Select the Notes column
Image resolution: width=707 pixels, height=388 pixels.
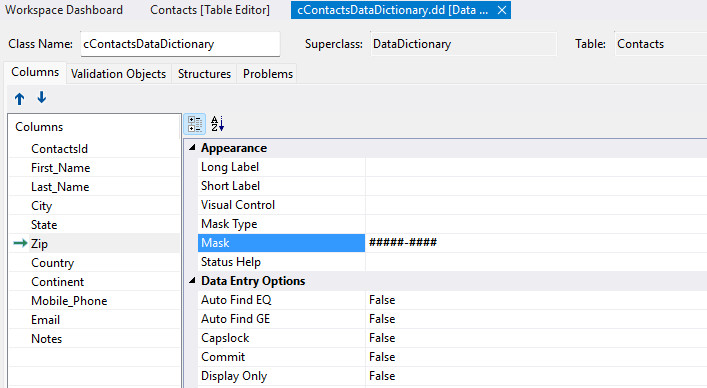[x=94, y=338]
